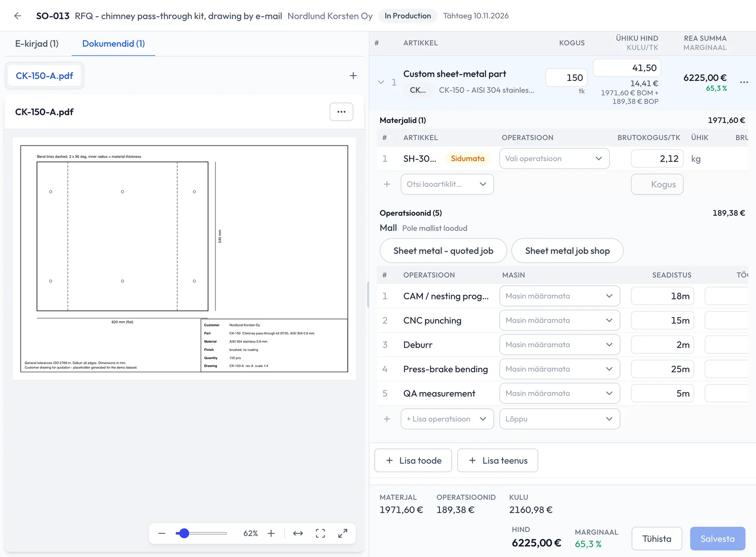756x557 pixels.
Task: Zoom in on the PDF preview
Action: click(x=271, y=533)
